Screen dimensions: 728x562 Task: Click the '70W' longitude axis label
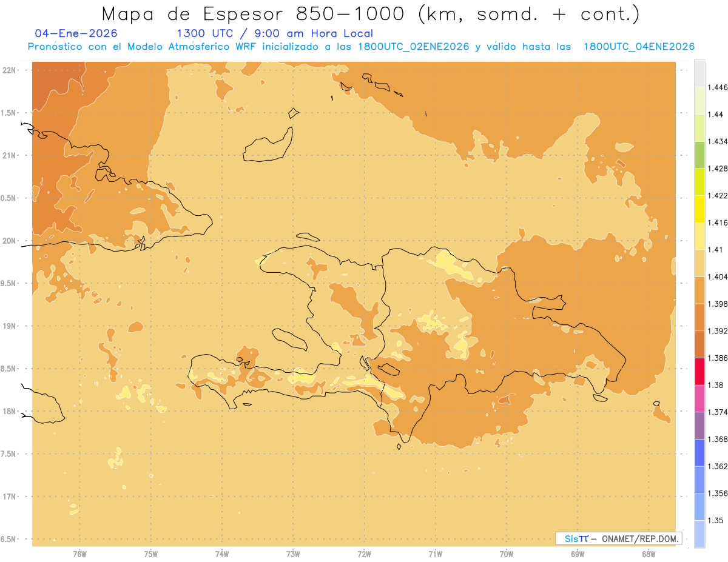tap(507, 555)
